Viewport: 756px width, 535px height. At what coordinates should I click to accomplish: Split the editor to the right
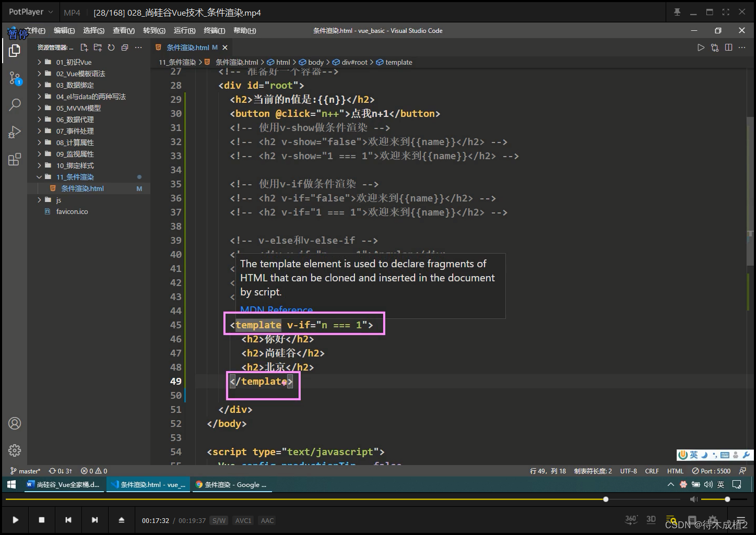point(728,47)
